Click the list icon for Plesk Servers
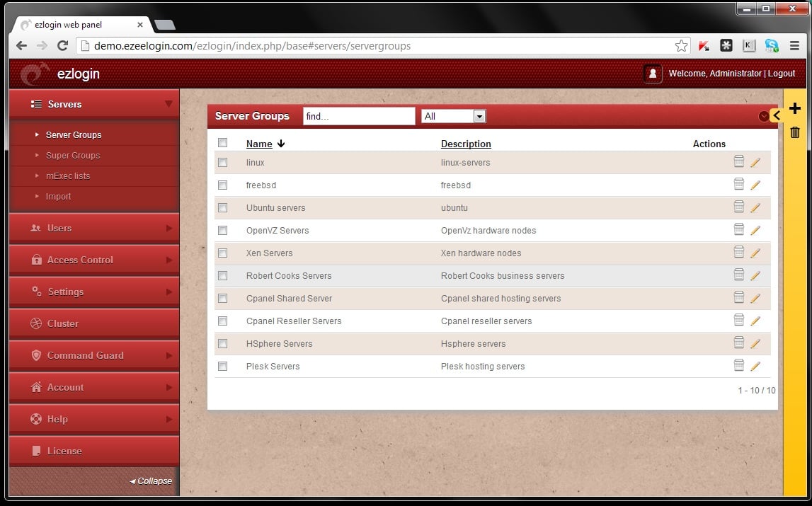The height and width of the screenshot is (506, 812). pos(739,366)
